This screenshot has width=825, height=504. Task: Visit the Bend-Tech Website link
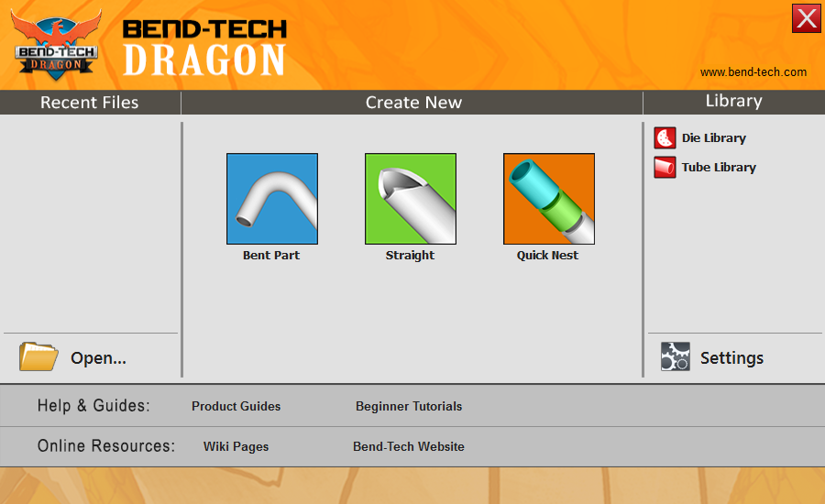[408, 446]
